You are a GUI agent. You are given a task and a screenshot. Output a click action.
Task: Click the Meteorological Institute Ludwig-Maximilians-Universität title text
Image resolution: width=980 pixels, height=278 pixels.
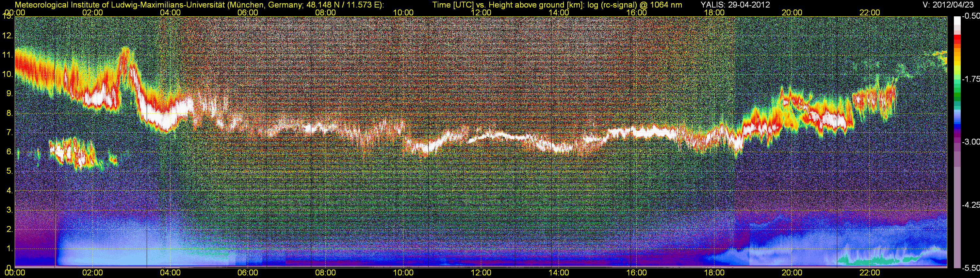coord(199,5)
